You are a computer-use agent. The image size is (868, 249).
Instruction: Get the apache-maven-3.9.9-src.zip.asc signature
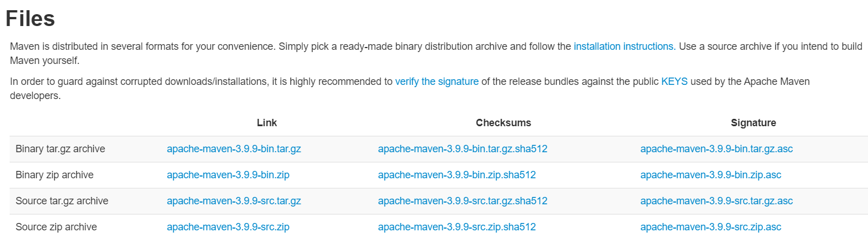(x=710, y=227)
